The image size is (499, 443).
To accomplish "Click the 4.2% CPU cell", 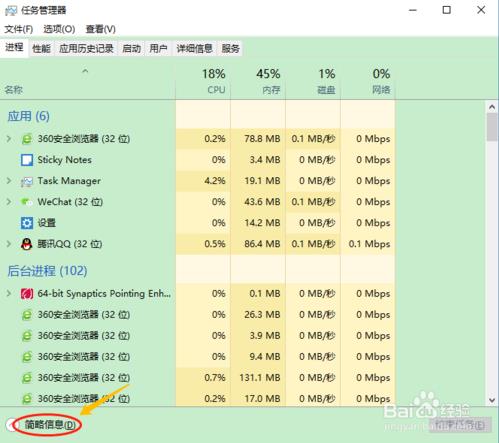I will click(203, 181).
